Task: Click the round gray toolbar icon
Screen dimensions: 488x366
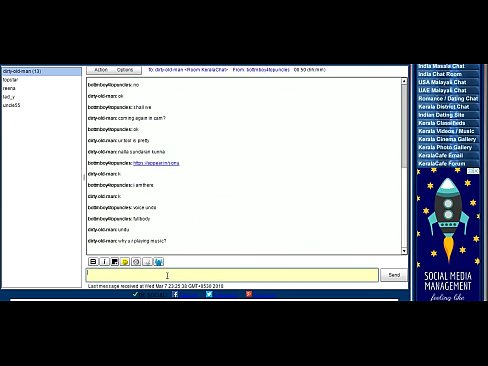Action: 136,262
